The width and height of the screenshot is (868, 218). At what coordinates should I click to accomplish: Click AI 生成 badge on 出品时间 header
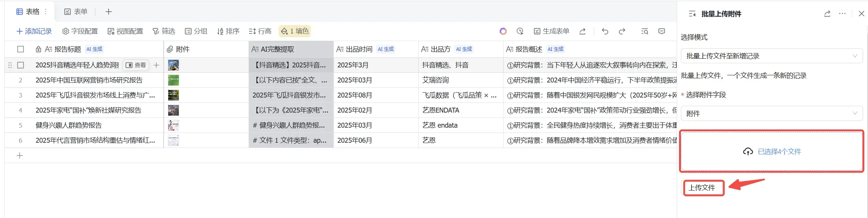[x=386, y=49]
